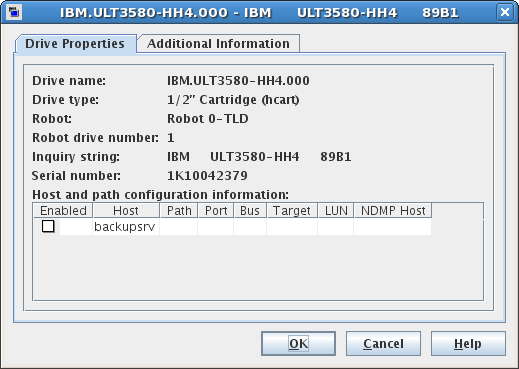Viewport: 519px width, 369px height.
Task: Click the Serial number: label
Action: tap(76, 176)
